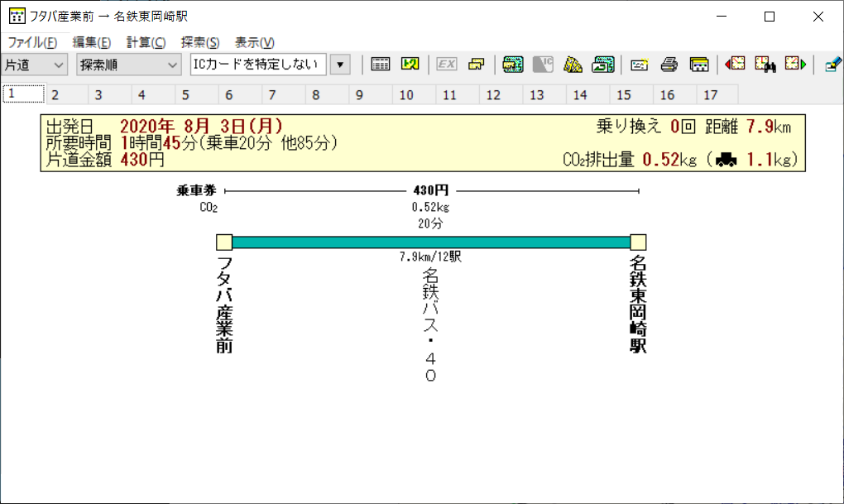This screenshot has width=844, height=504.
Task: Open the ファイル(F) menu
Action: click(32, 42)
